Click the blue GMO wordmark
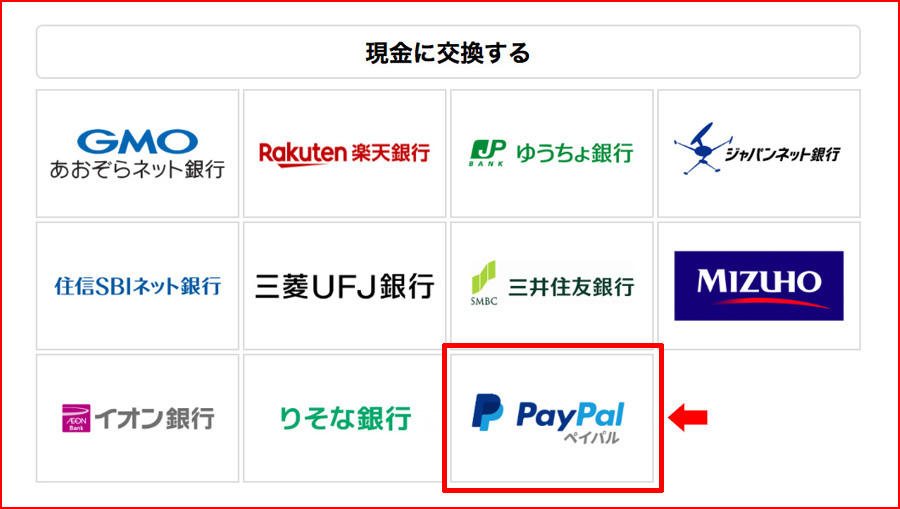 point(137,142)
